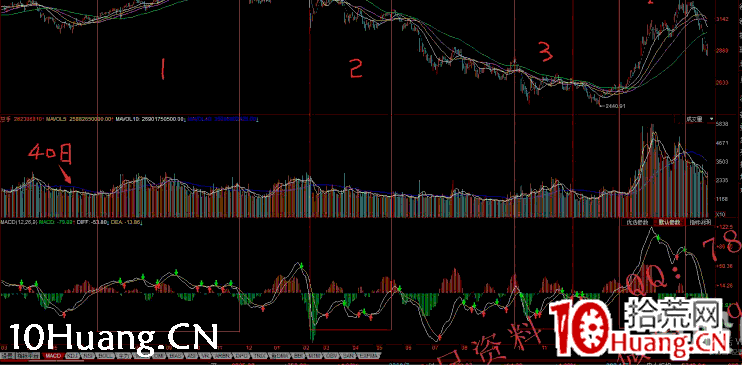Open the MTM indicator tab
The width and height of the screenshot is (742, 365).
pos(315,356)
